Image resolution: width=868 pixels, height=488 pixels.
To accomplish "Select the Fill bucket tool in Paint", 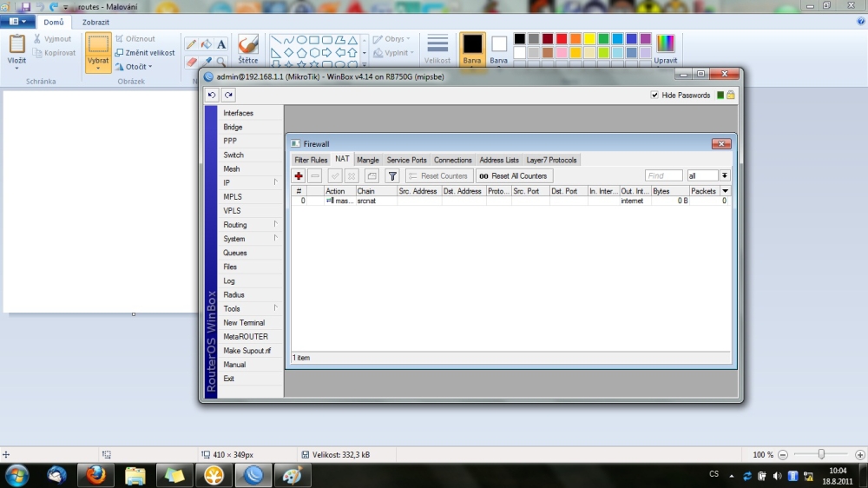I will tap(207, 44).
